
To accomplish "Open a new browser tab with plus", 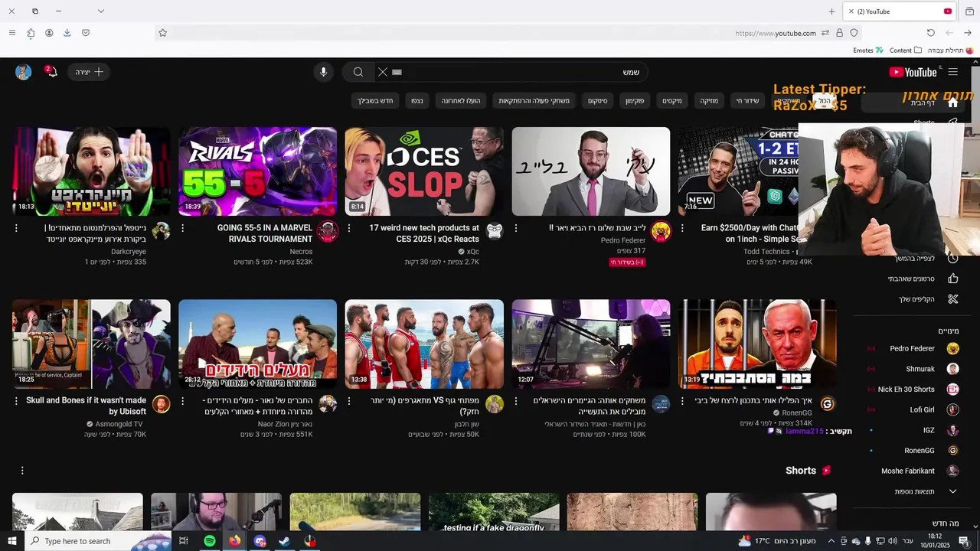I will coord(832,11).
